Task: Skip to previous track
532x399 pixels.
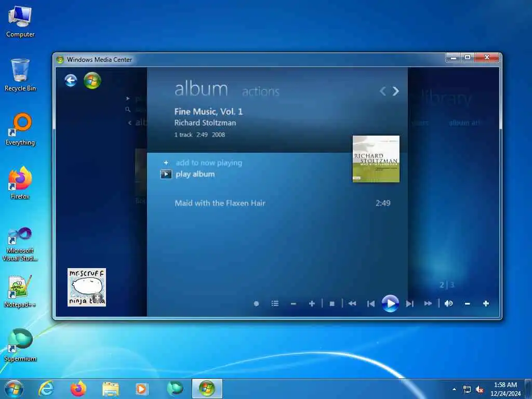Action: coord(371,303)
